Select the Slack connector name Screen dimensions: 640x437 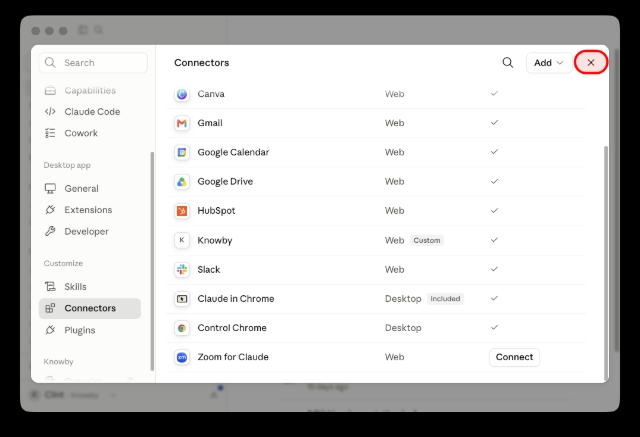pos(209,269)
